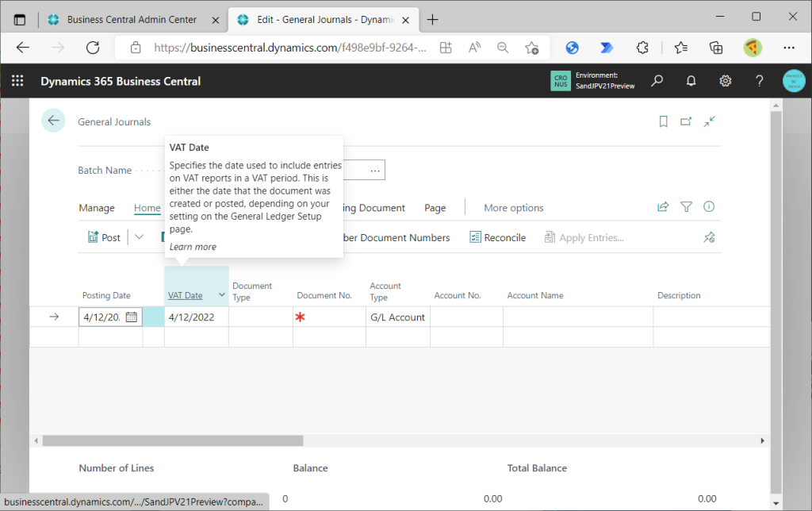
Task: Click the Learn more link in tooltip
Action: click(193, 247)
